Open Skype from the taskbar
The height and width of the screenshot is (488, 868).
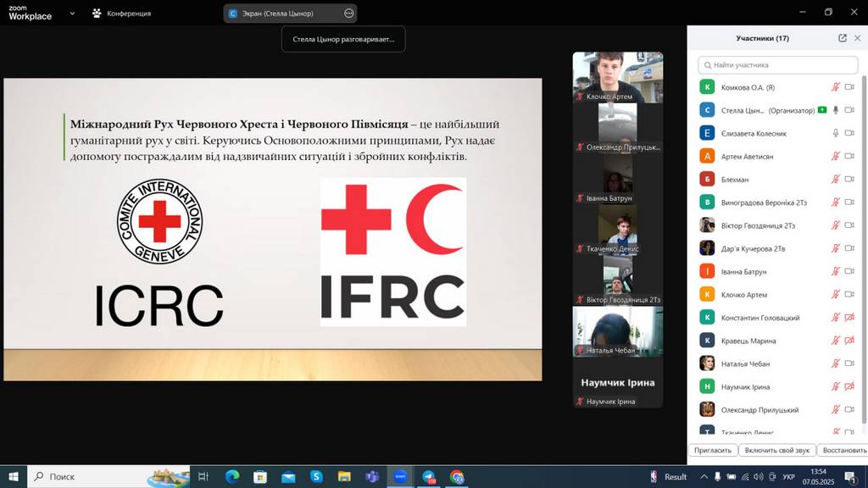(316, 476)
